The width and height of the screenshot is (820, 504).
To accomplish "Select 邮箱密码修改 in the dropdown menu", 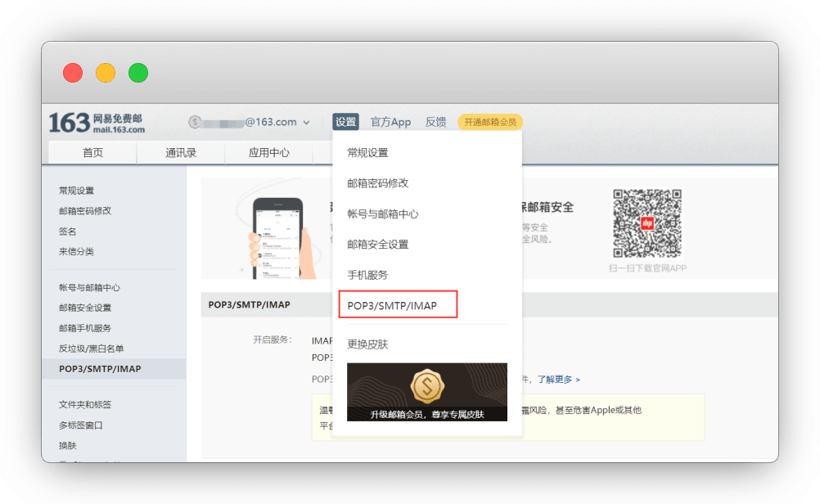I will (x=377, y=183).
